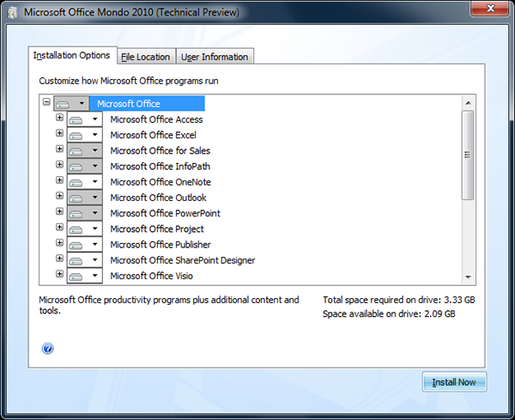This screenshot has height=420, width=515.
Task: Select Microsoft Office Project in the tree
Action: [x=157, y=229]
